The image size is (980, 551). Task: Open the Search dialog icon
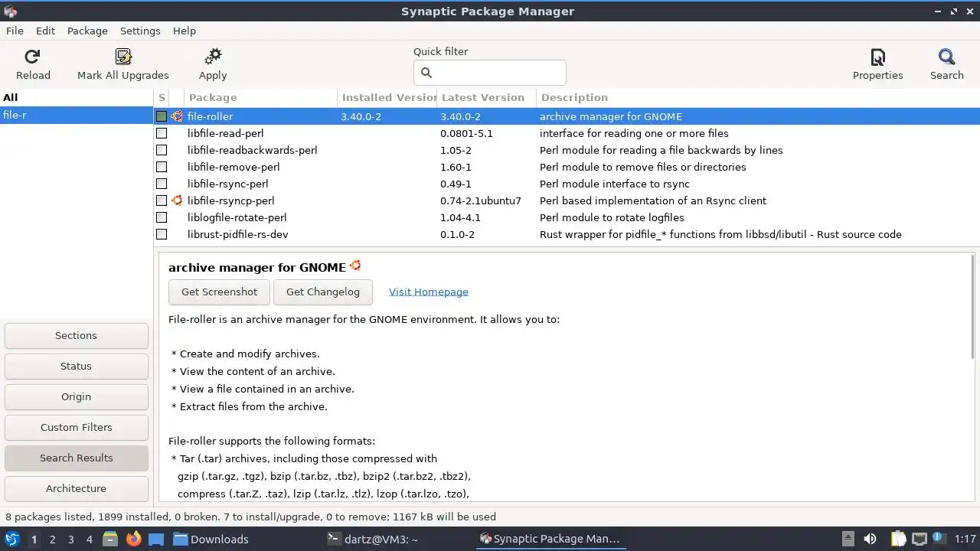[947, 57]
